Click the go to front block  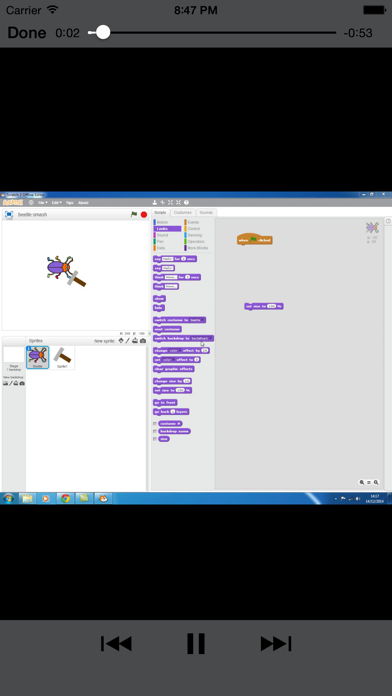[x=165, y=403]
